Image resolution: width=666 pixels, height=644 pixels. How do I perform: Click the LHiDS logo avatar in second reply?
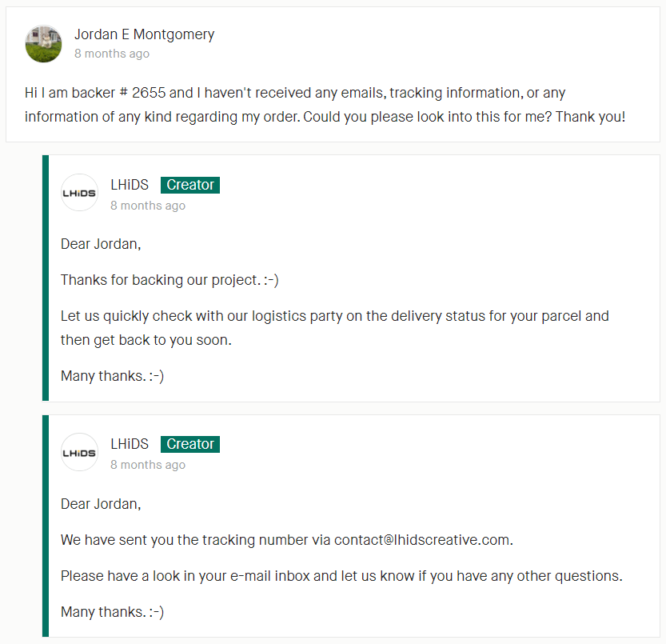point(79,452)
